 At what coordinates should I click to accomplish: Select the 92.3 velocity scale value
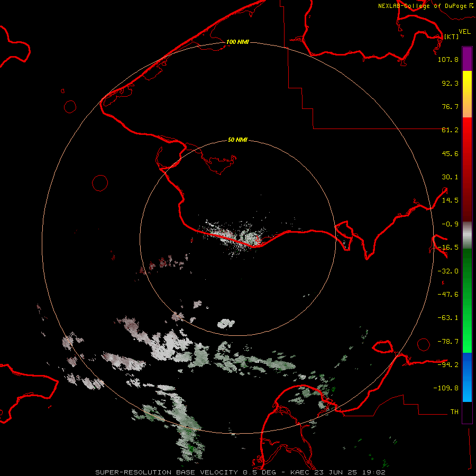pos(450,83)
